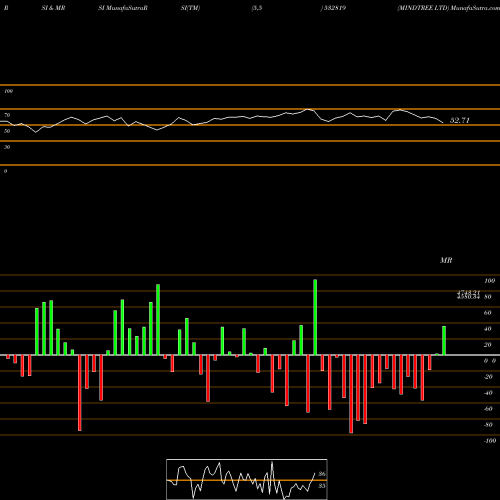Click the 36 value in the mini chart
This screenshot has width=500, height=500.
322,474
